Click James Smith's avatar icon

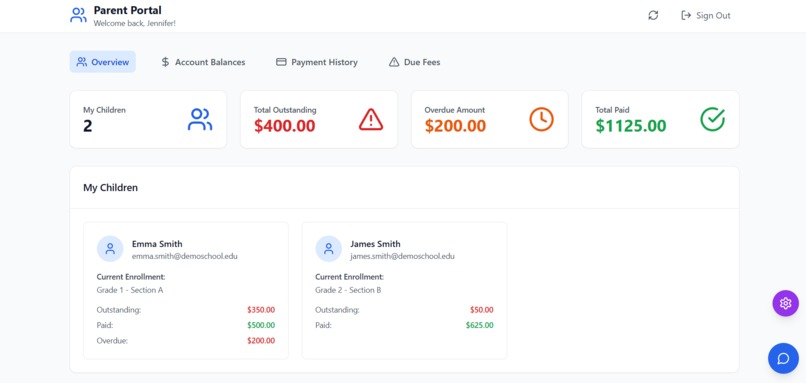click(328, 249)
